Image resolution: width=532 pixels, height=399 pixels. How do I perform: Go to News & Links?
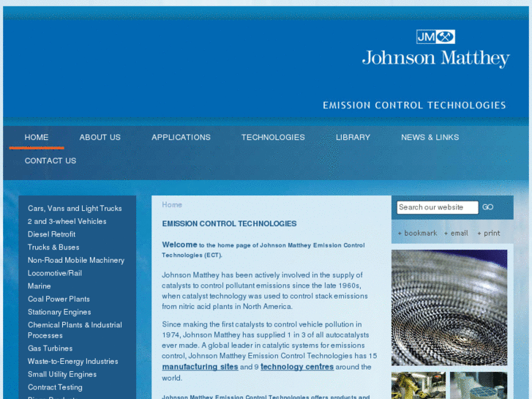click(430, 137)
